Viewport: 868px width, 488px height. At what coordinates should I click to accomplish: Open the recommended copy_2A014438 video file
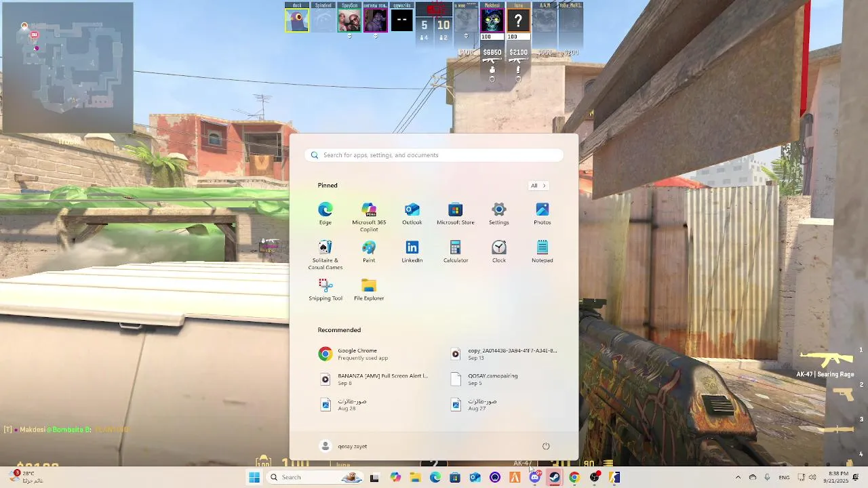click(505, 354)
